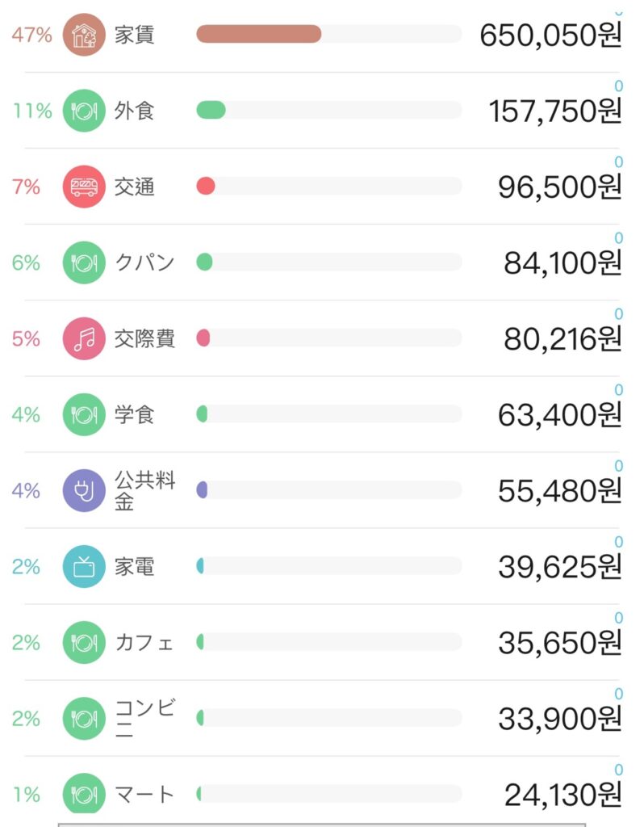Tap the 47% percentage label
This screenshot has width=644, height=827.
tap(31, 36)
